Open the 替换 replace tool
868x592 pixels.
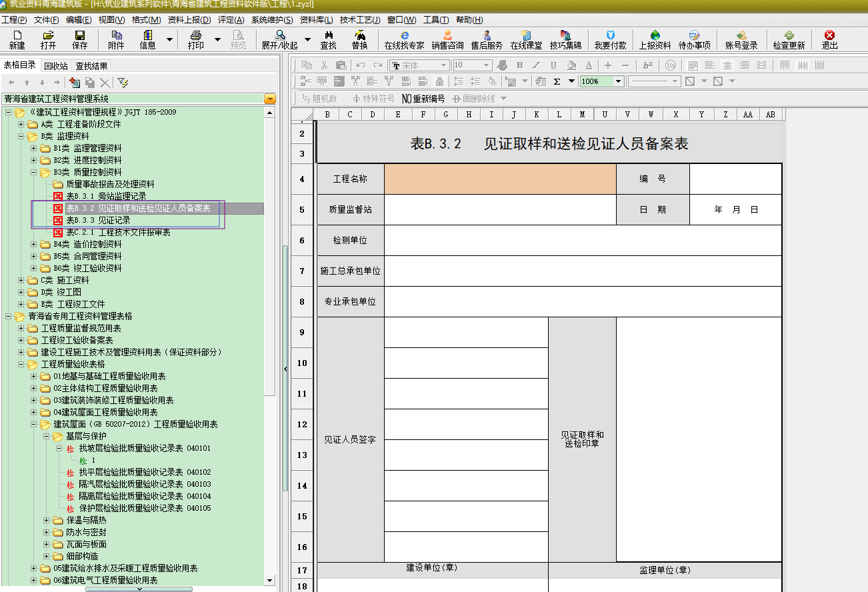pos(360,40)
